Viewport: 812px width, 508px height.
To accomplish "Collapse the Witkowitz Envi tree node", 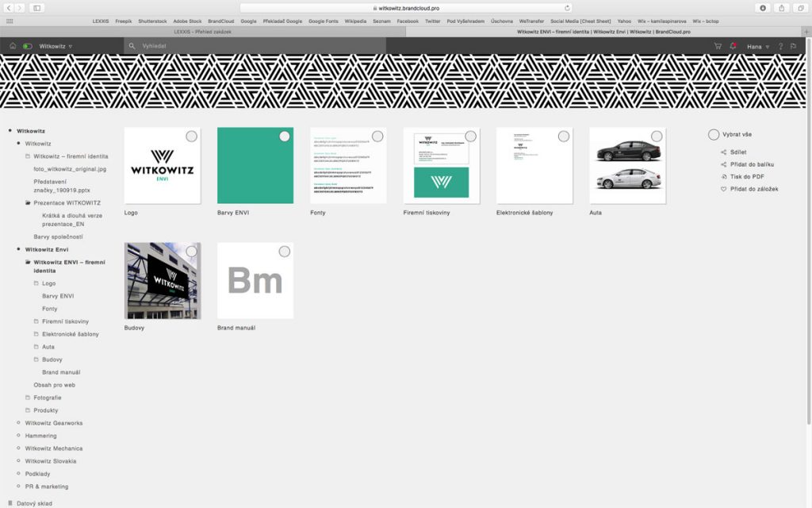I will pos(19,249).
